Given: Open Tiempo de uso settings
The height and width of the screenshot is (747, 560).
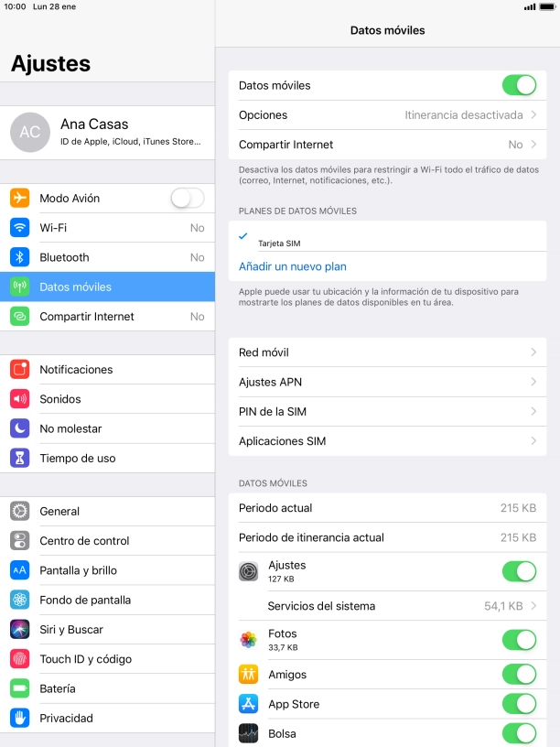Looking at the screenshot, I should pyautogui.click(x=108, y=458).
